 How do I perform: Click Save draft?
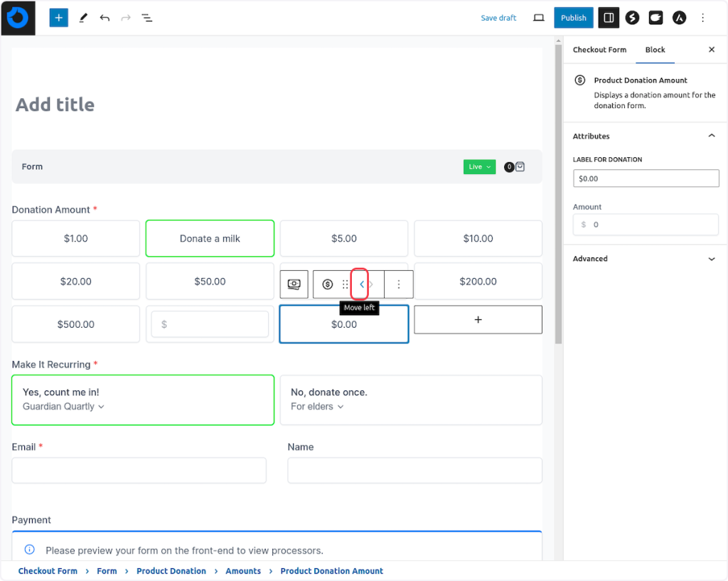498,18
